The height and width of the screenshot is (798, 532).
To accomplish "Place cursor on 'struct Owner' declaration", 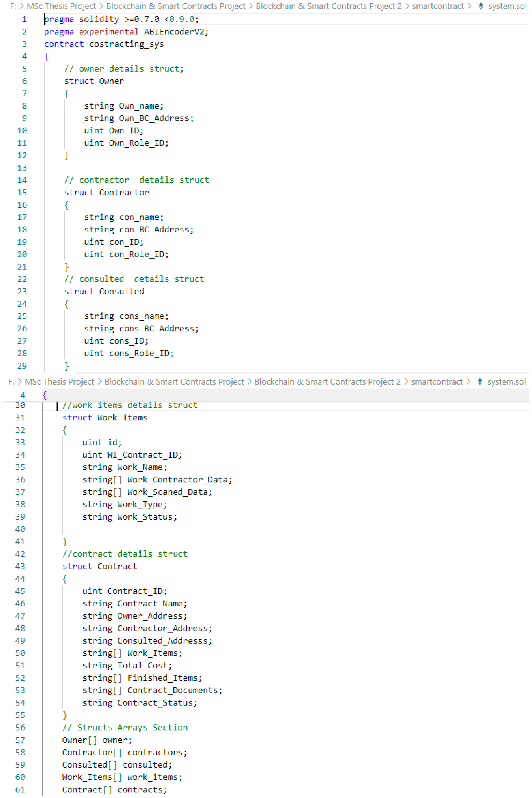I will [x=94, y=81].
